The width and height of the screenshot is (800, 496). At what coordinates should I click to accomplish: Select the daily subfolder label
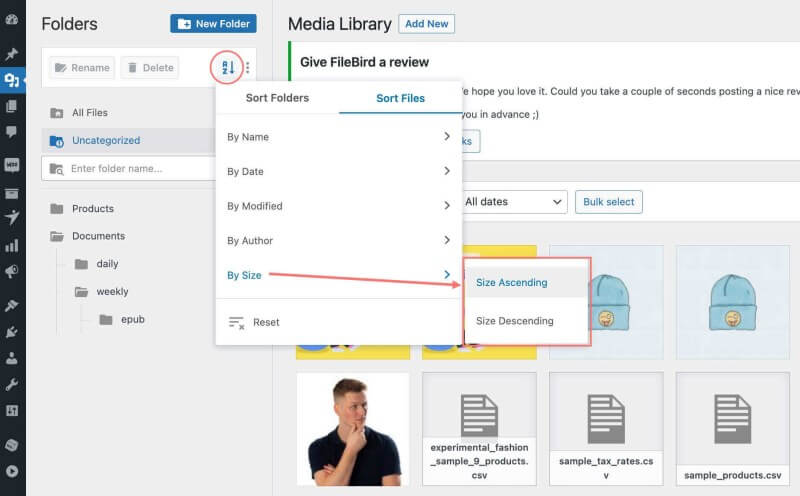(x=107, y=264)
